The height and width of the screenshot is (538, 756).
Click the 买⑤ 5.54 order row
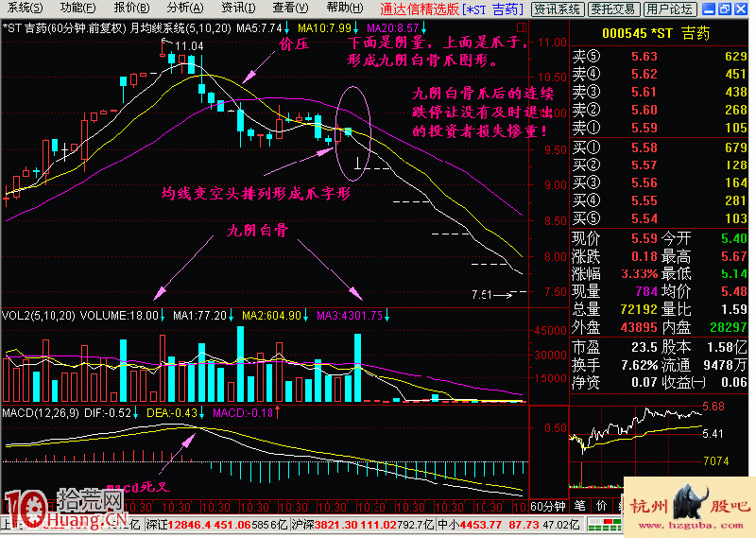coord(659,218)
